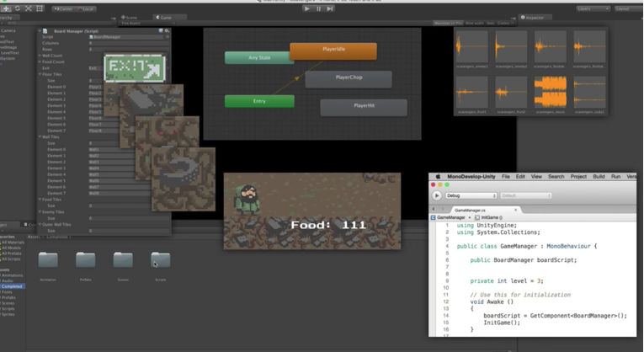Click the MonoDevelop run play button
Viewport: 644px width, 352px height.
click(437, 195)
